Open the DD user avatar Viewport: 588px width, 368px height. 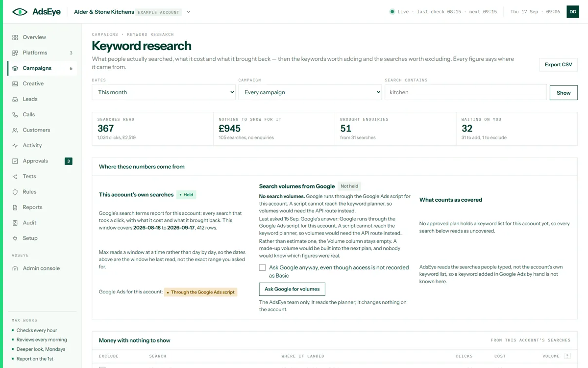573,12
